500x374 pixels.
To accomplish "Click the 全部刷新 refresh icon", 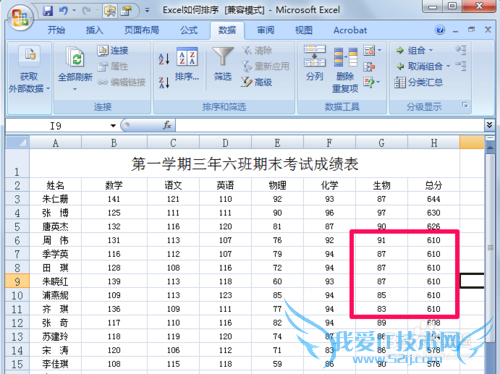I will (x=75, y=57).
